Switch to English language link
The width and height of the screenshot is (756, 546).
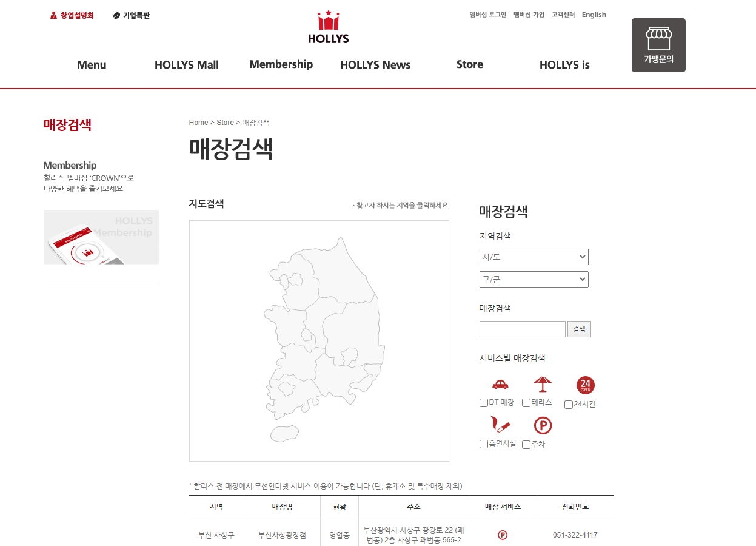click(x=594, y=15)
